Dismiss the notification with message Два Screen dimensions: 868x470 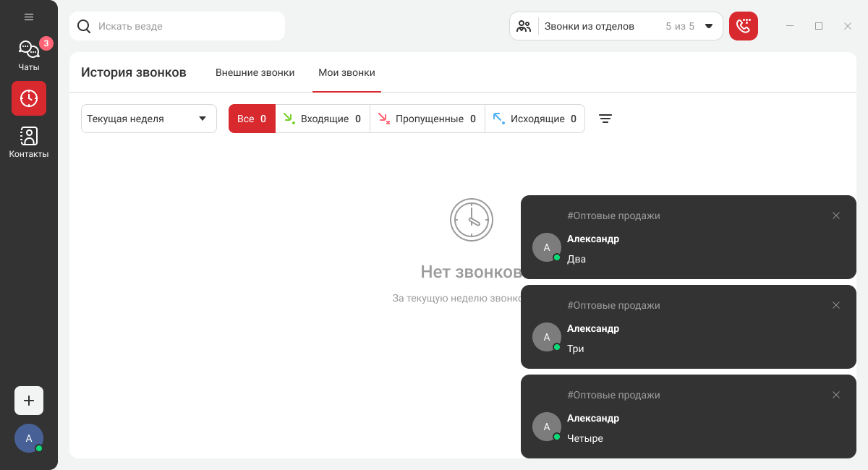pyautogui.click(x=836, y=215)
